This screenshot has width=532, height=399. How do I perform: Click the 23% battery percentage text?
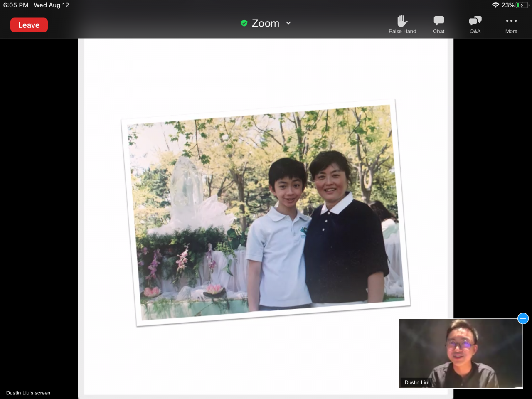point(508,5)
